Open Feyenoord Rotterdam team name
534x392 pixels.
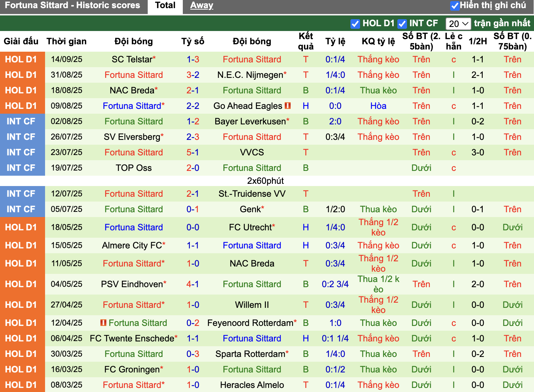[250, 323]
